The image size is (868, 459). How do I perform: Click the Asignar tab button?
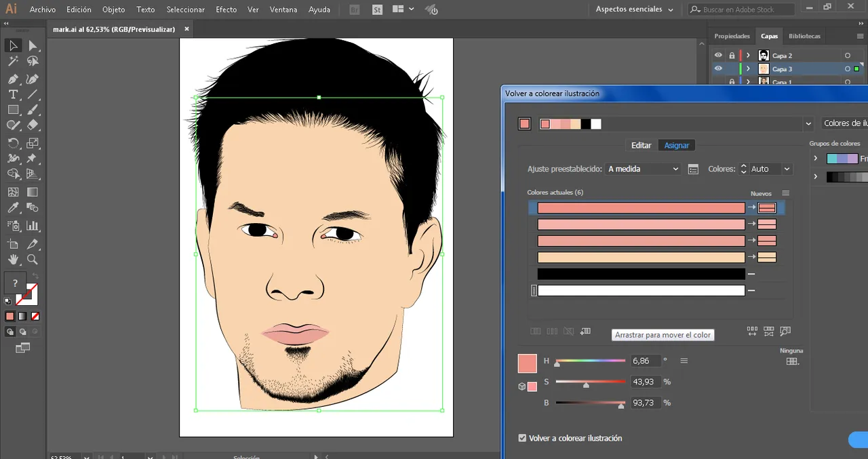click(677, 145)
